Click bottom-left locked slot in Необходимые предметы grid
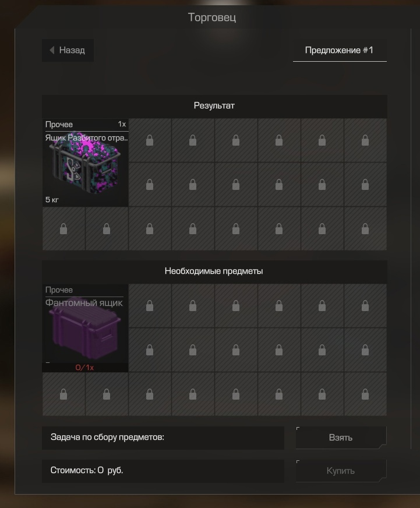 coord(63,394)
